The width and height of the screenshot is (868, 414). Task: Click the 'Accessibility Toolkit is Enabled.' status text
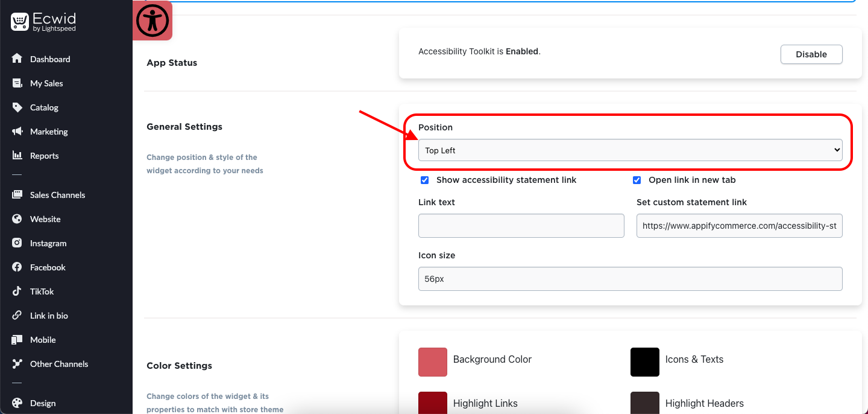pyautogui.click(x=479, y=51)
